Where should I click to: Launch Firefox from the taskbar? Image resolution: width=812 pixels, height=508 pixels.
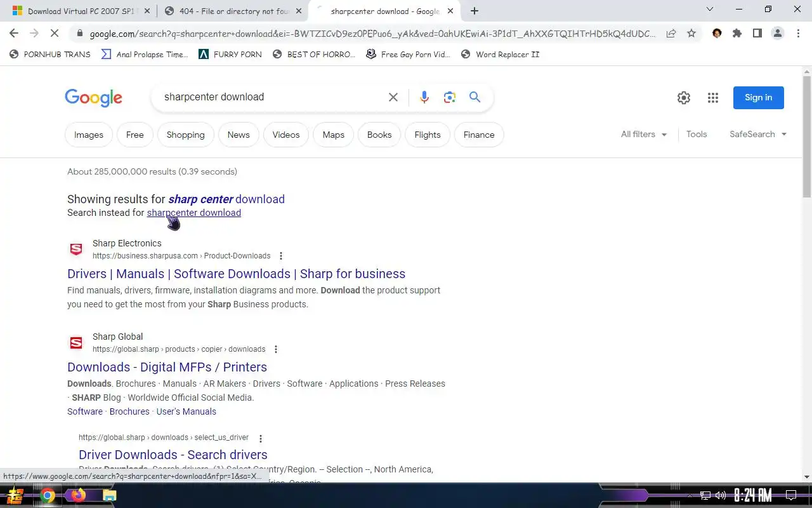78,495
